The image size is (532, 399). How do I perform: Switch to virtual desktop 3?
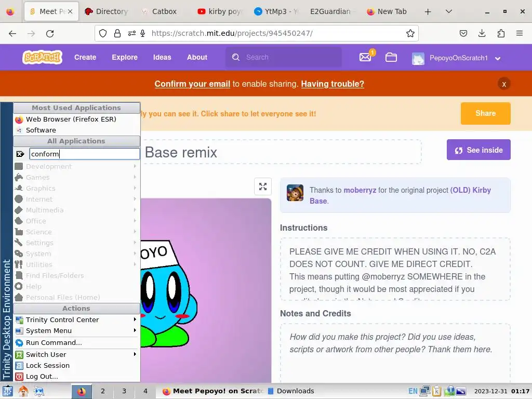pos(124,391)
